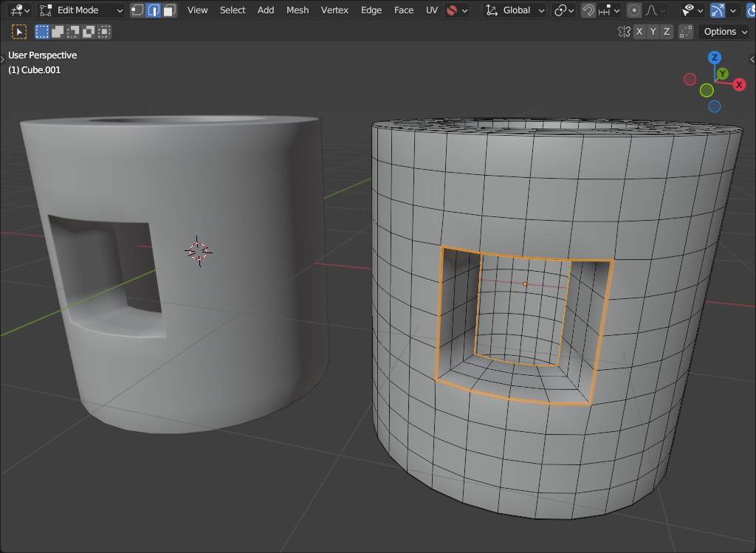Click the green Y axis gizmo
This screenshot has width=756, height=553.
coord(722,74)
